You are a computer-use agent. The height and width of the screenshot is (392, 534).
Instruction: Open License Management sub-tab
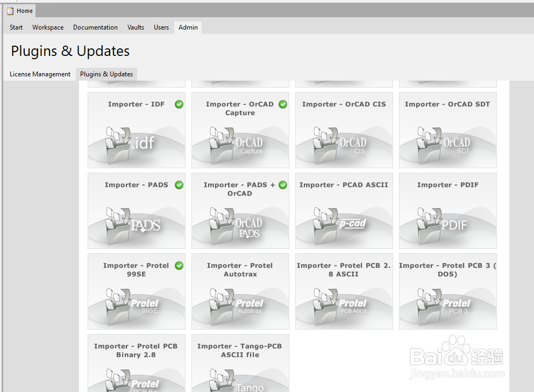click(x=40, y=74)
